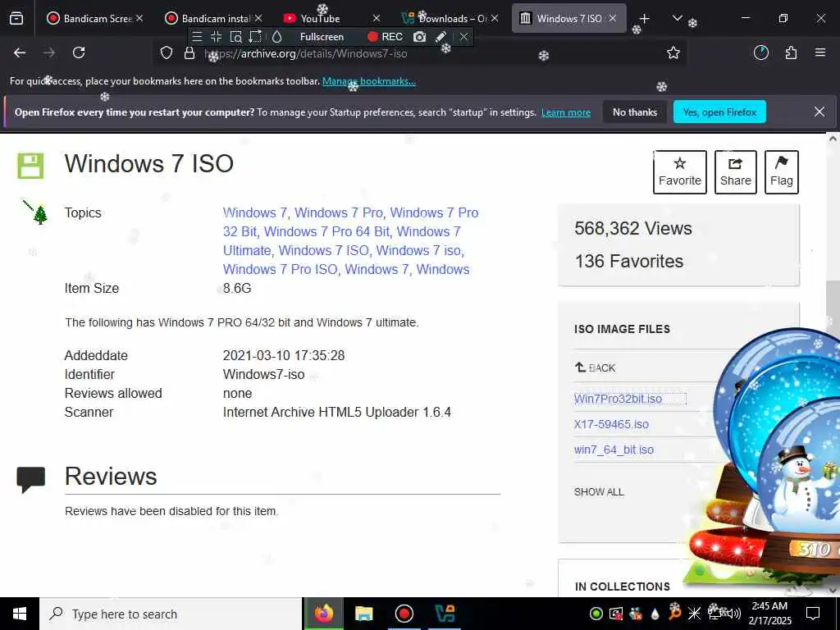This screenshot has width=840, height=630.
Task: Click the browser back arrow
Action: pos(20,52)
